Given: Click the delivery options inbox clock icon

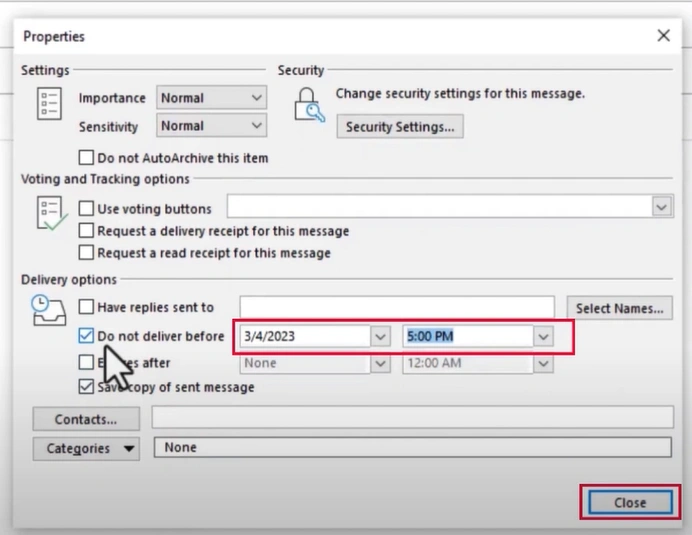Looking at the screenshot, I should pyautogui.click(x=49, y=310).
